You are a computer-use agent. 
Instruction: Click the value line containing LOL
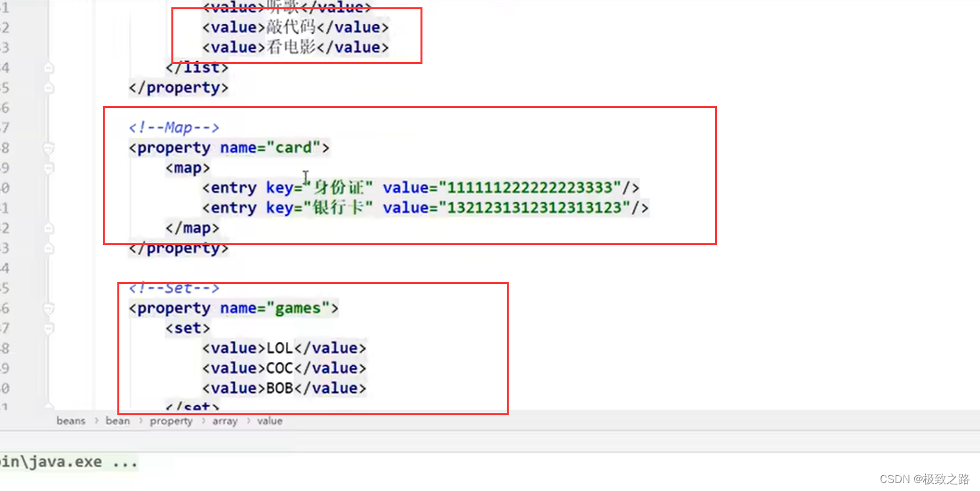(x=284, y=348)
